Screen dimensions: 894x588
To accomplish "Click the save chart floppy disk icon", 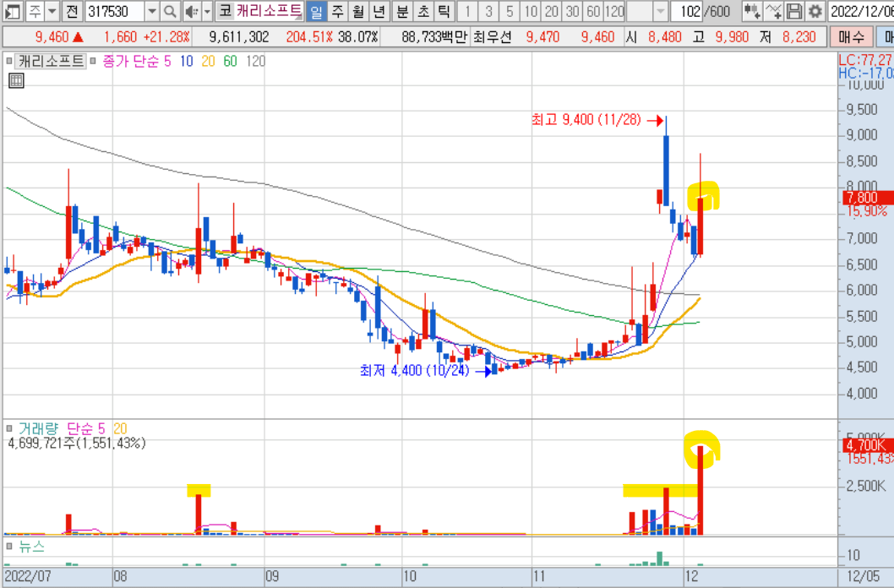I will click(x=793, y=11).
